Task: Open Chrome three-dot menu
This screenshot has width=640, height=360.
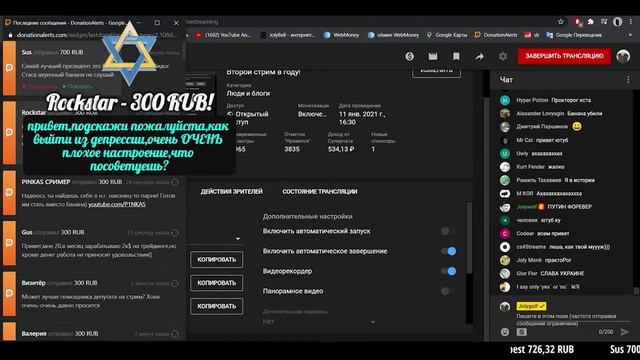Action: (631, 22)
